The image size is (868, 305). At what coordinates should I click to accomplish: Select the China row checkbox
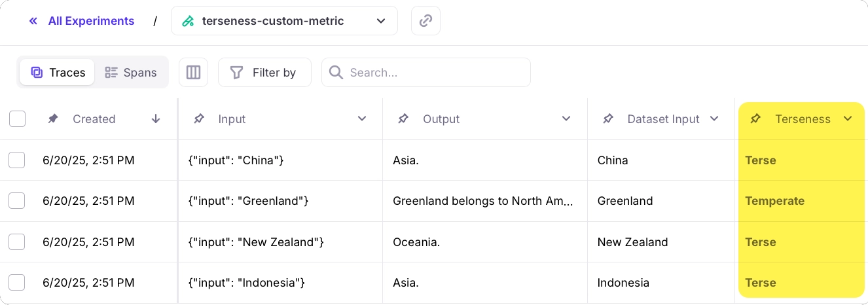17,160
